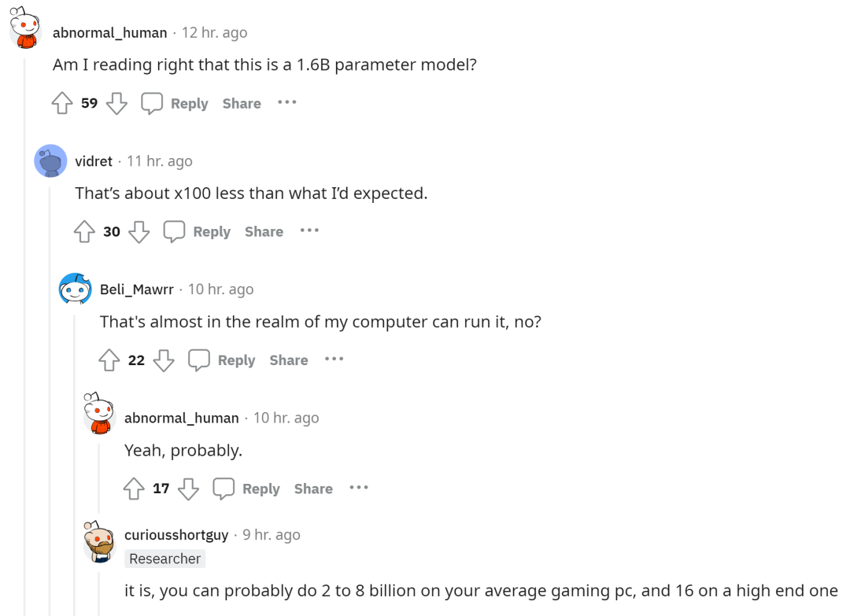Open more options menu on Beli_Mawrr's comment
This screenshot has height=616, width=850.
point(334,359)
